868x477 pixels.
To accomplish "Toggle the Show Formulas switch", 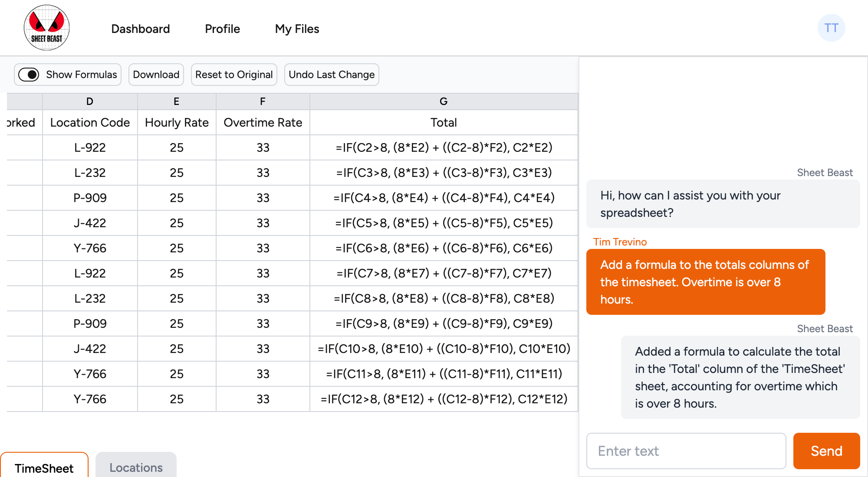I will (x=30, y=75).
